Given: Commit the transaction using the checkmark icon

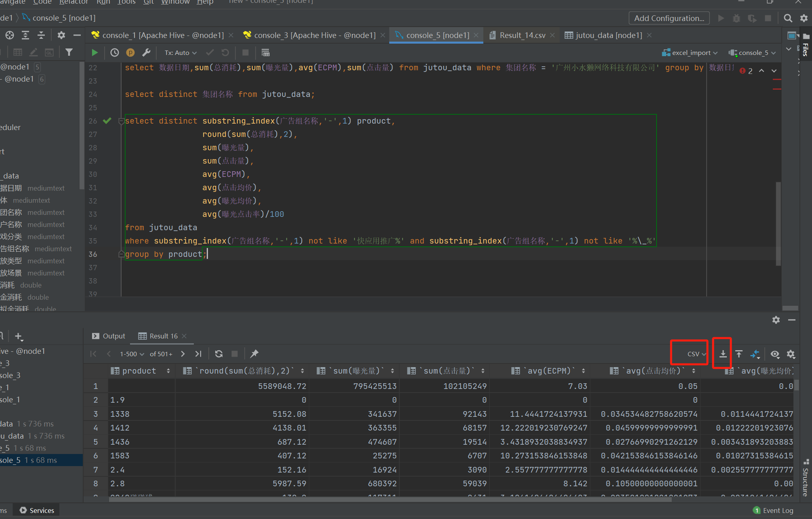Looking at the screenshot, I should coord(210,53).
